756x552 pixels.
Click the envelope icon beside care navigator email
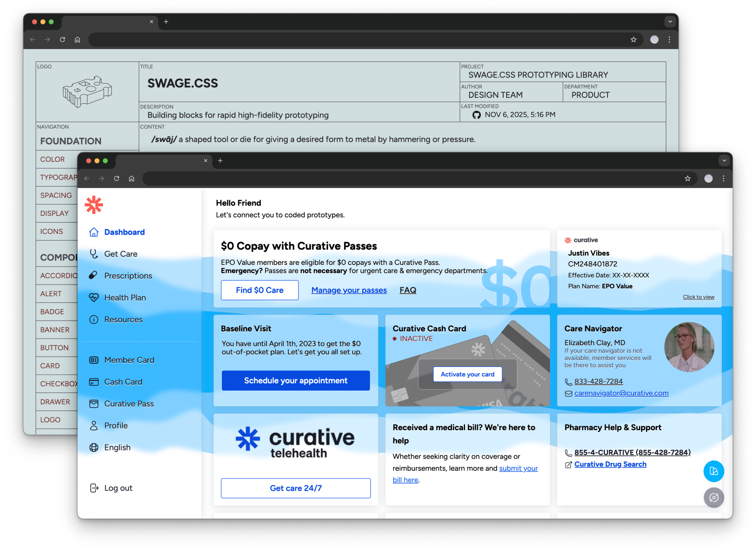[x=568, y=394]
